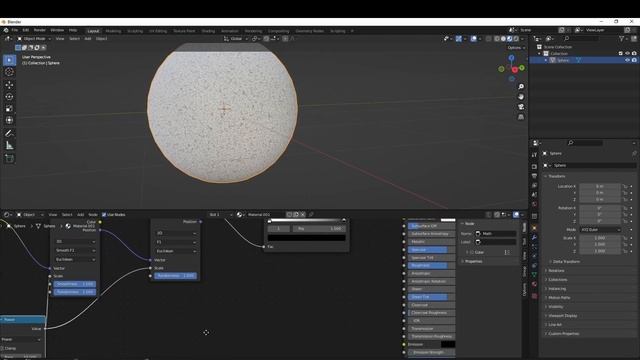This screenshot has width=640, height=360.
Task: Select the Measure tool in viewport toolbar
Action: coord(9,146)
